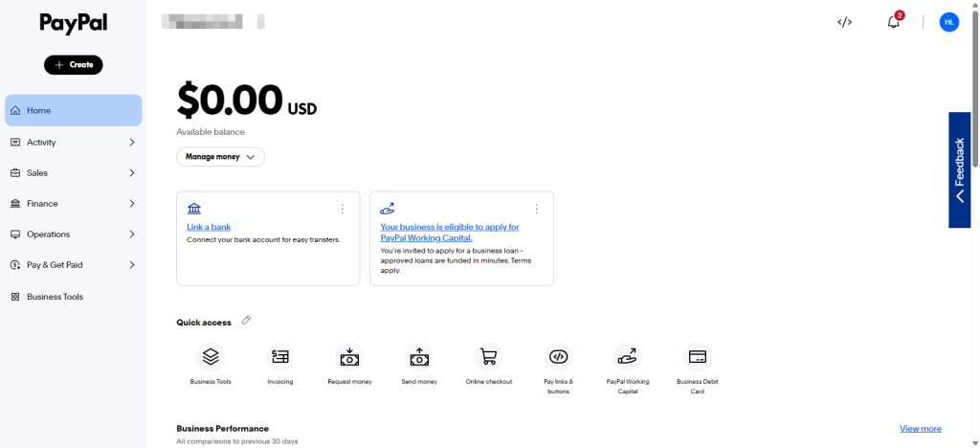
Task: Click the Quick access heading
Action: (x=204, y=323)
